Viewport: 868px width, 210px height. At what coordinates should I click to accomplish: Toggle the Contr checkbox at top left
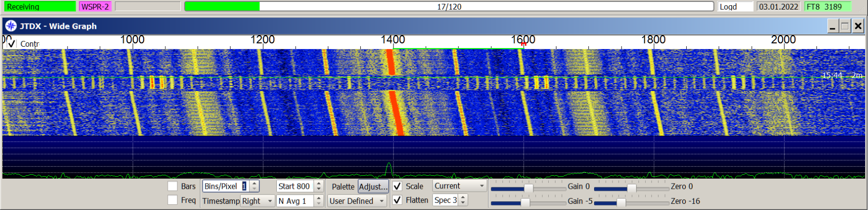[12, 44]
